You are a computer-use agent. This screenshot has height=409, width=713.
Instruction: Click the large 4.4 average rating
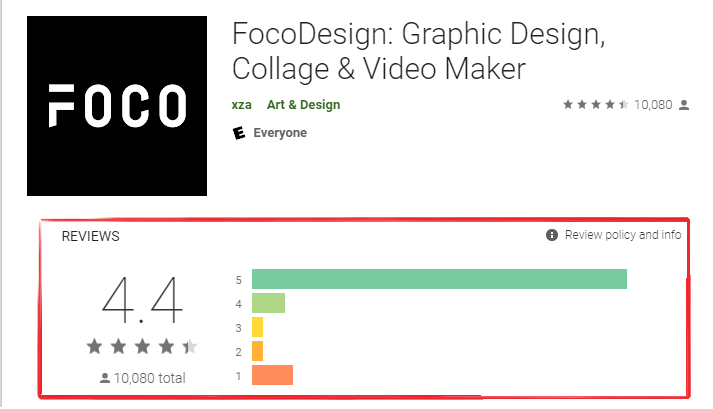click(x=142, y=300)
